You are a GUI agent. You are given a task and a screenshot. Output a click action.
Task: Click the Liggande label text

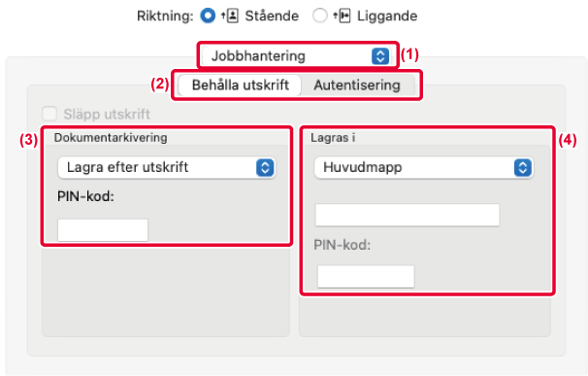click(387, 16)
